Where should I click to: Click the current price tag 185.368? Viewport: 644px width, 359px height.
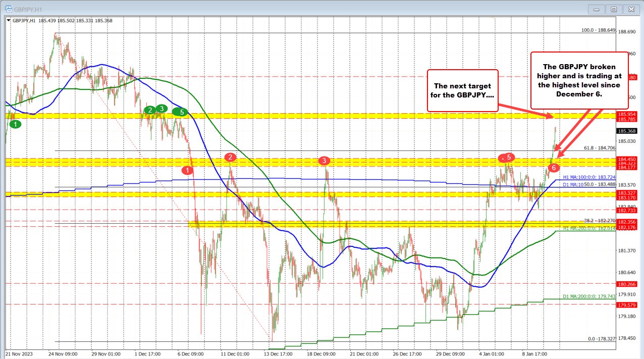[x=626, y=131]
